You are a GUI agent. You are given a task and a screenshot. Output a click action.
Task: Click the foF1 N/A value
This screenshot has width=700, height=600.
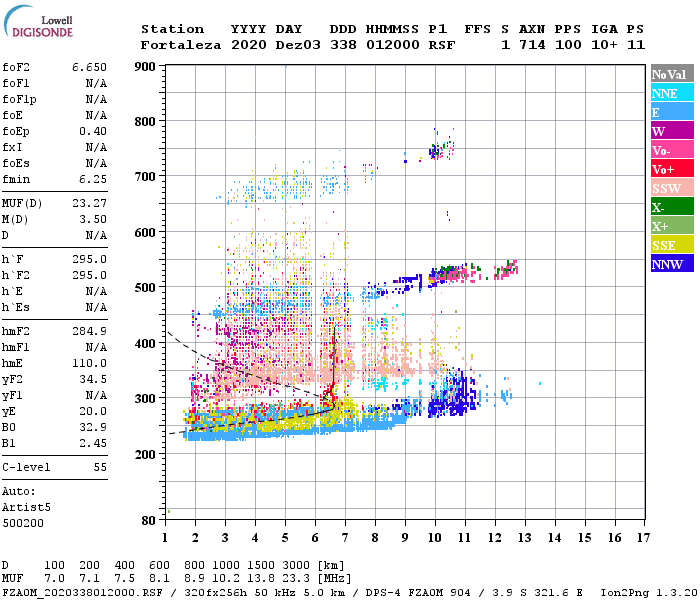96,83
